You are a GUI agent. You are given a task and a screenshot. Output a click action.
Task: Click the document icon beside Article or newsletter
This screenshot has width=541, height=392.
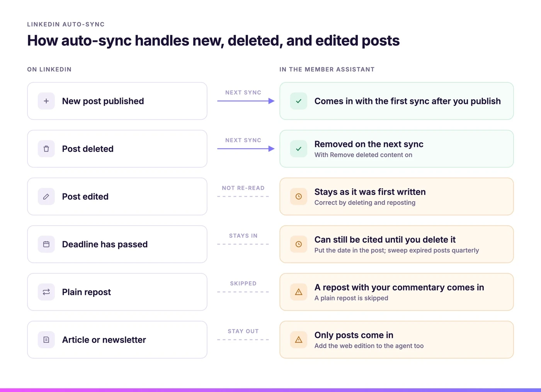click(x=46, y=340)
